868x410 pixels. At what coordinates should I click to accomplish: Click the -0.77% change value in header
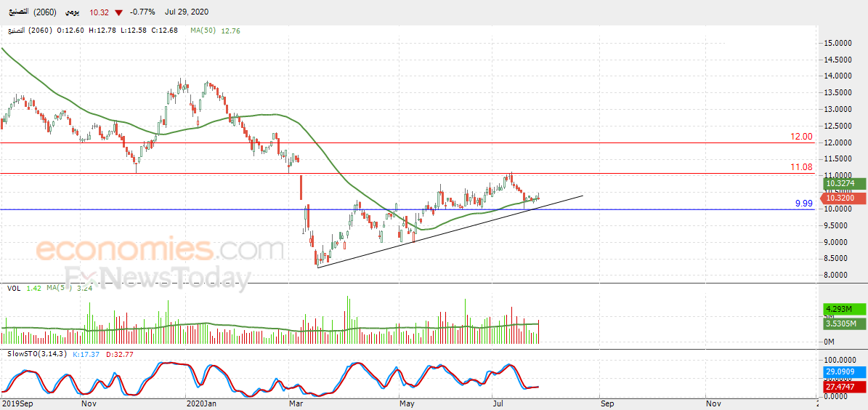(x=143, y=12)
